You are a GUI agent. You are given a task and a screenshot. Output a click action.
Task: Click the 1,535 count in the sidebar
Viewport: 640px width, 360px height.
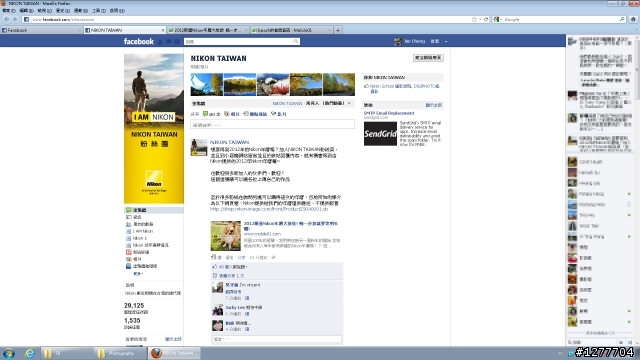tap(132, 321)
